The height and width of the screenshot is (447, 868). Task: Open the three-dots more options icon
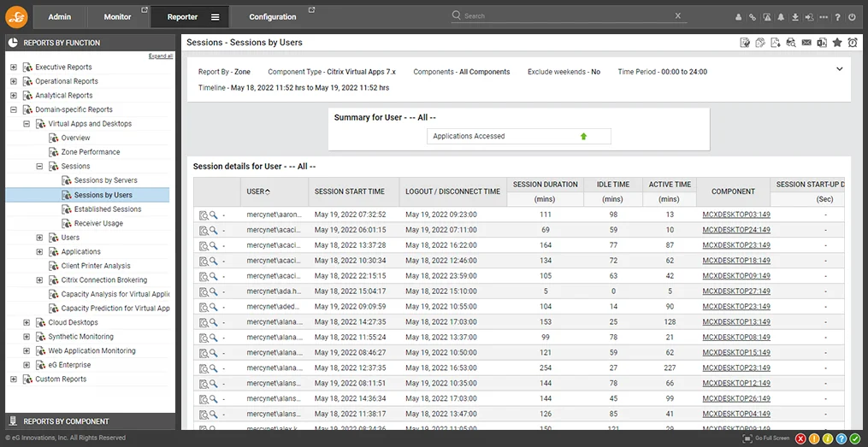pyautogui.click(x=824, y=17)
